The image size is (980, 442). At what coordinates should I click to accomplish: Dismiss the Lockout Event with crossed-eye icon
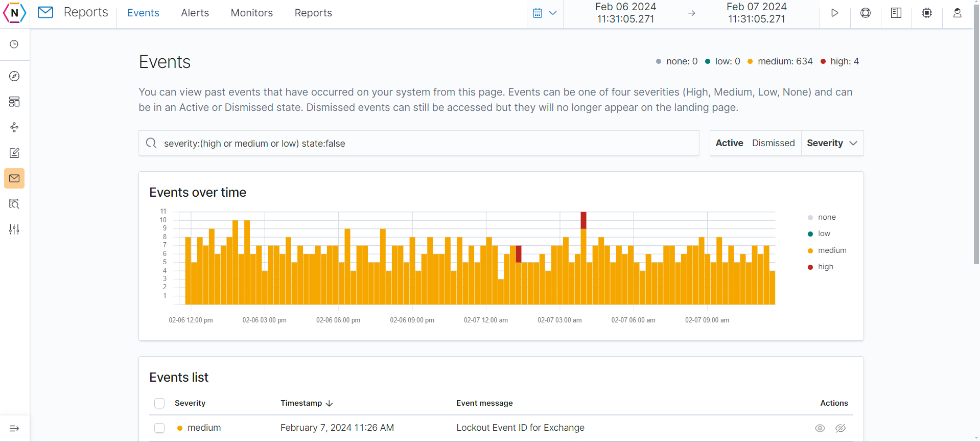[841, 428]
